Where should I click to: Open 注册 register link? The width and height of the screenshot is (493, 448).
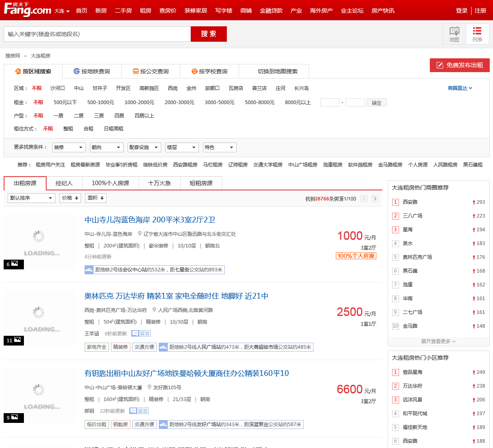point(480,11)
